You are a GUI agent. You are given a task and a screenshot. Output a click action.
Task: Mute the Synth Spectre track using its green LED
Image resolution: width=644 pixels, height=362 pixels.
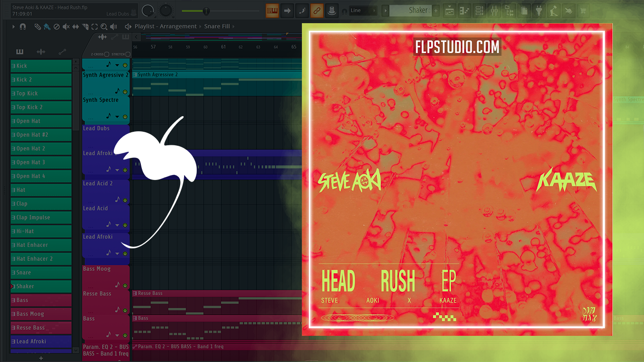[125, 115]
